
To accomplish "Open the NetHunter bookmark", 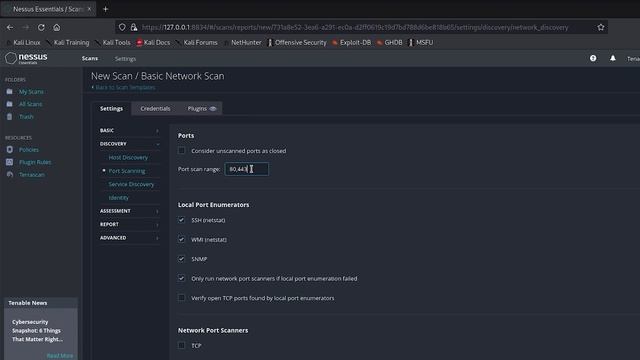I will (243, 42).
